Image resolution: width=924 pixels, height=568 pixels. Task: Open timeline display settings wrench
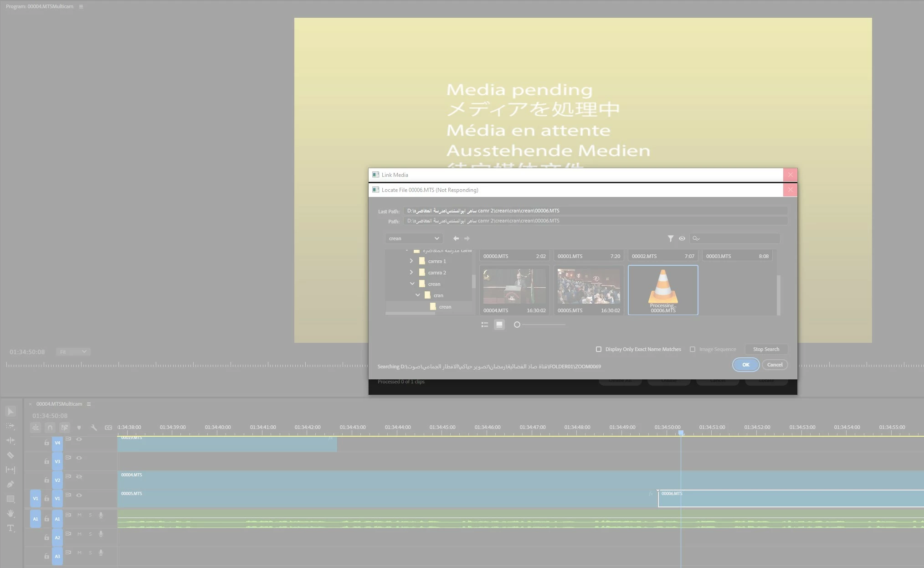[x=94, y=428]
